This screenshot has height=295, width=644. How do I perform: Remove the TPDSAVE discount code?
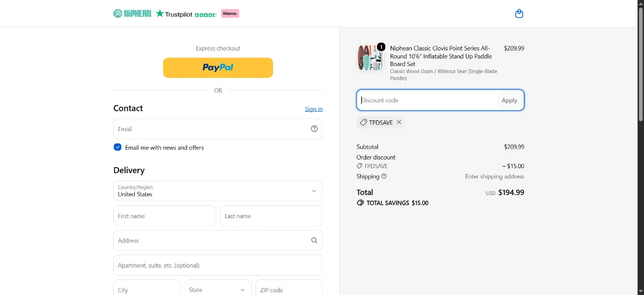pos(399,123)
